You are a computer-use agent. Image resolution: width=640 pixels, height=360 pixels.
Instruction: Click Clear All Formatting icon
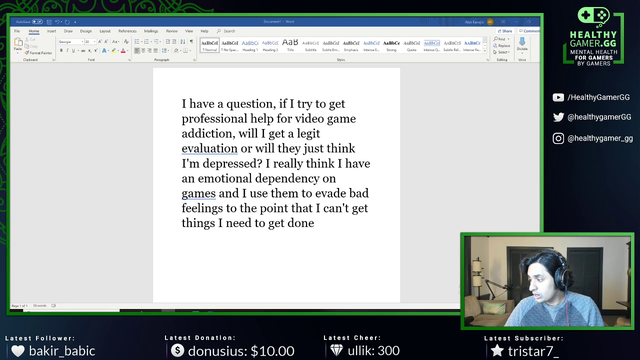126,42
